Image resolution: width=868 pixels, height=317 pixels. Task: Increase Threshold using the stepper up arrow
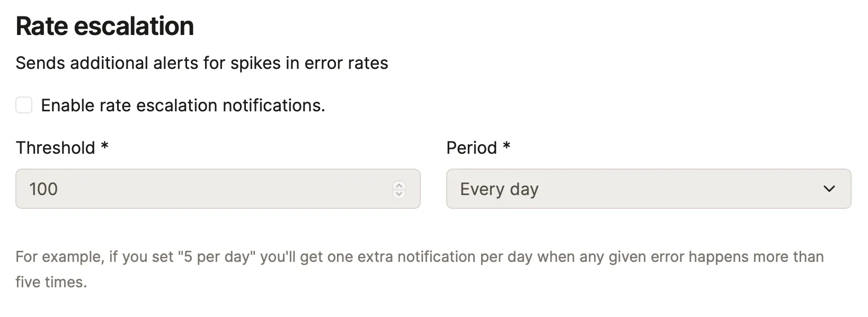pos(399,185)
